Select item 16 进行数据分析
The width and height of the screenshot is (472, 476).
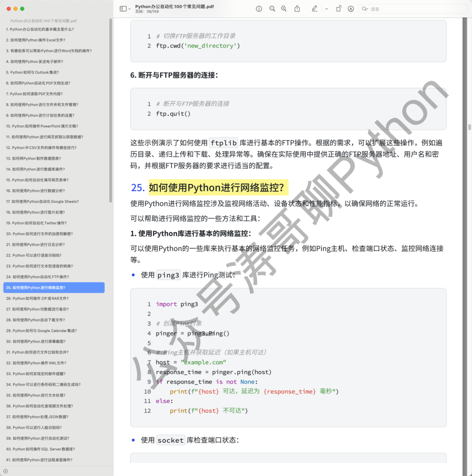(x=35, y=191)
